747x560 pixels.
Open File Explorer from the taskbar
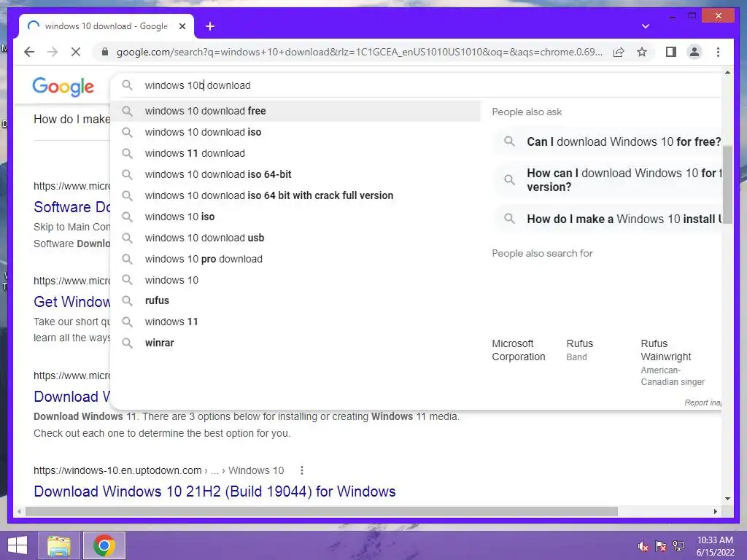[x=59, y=545]
